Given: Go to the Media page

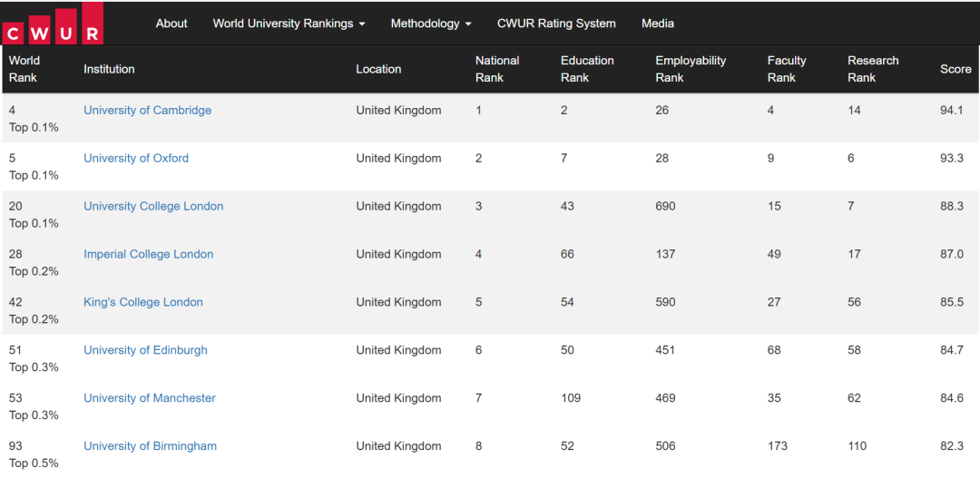Looking at the screenshot, I should [x=658, y=24].
